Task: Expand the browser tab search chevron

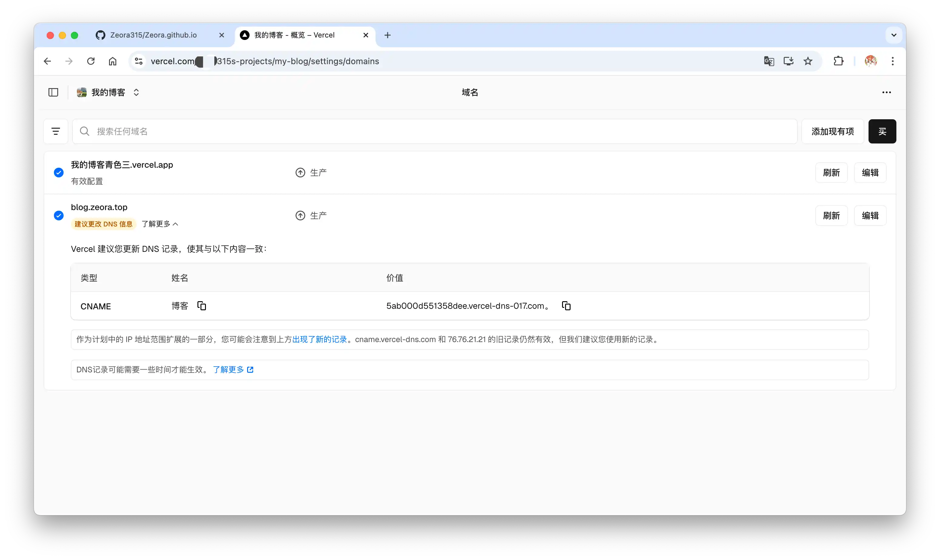Action: (x=894, y=35)
